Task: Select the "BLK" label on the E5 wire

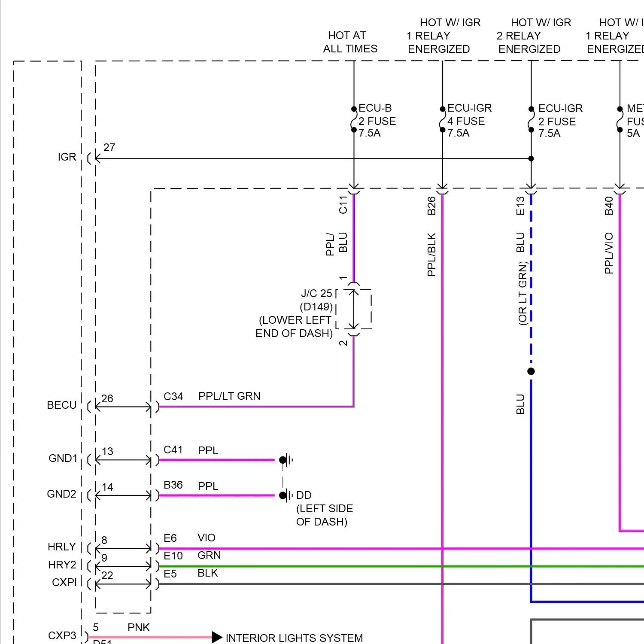Action: [x=208, y=573]
